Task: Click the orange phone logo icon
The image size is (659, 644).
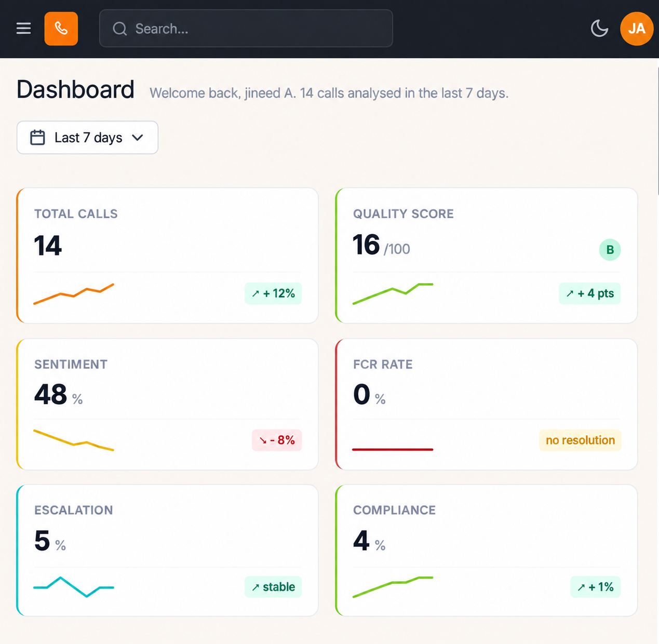Action: click(61, 29)
